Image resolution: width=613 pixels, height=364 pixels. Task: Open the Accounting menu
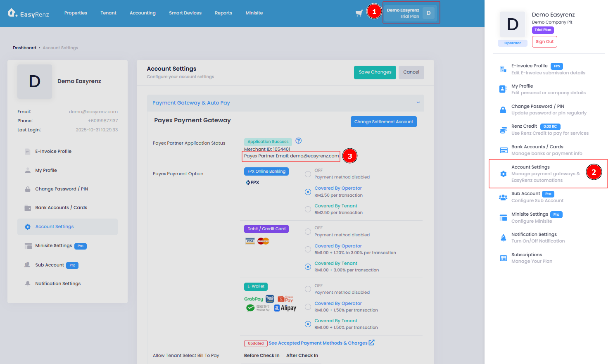pos(143,13)
